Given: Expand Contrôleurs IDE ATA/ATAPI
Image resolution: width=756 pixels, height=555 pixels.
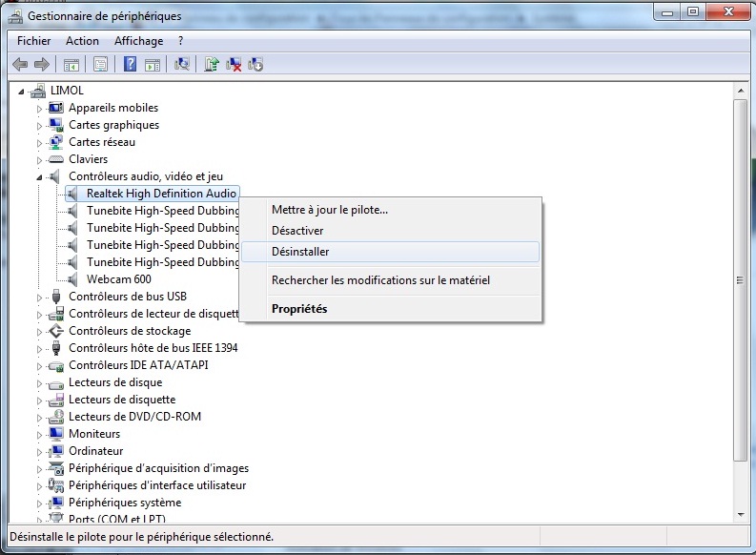Looking at the screenshot, I should pyautogui.click(x=39, y=366).
